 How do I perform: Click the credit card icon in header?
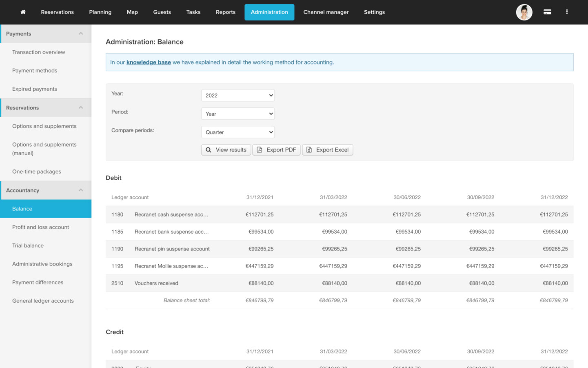[547, 12]
